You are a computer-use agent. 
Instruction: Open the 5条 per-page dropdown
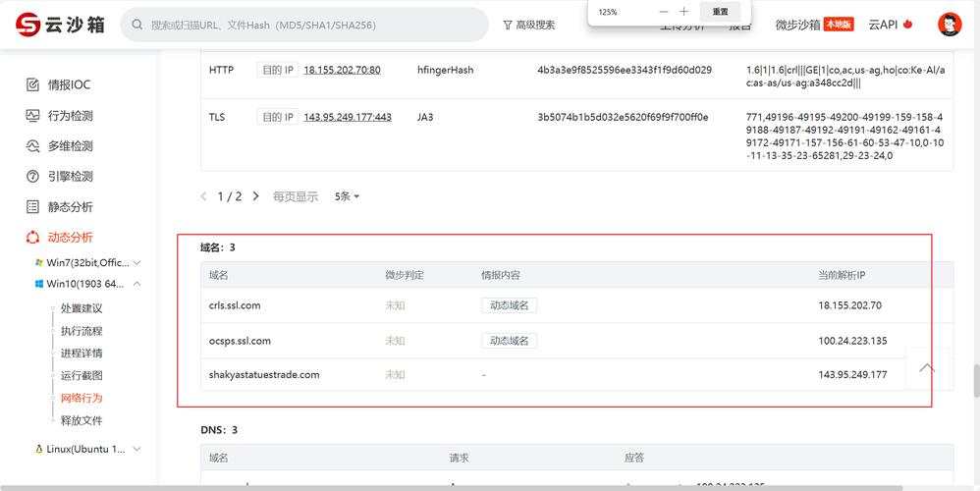347,196
